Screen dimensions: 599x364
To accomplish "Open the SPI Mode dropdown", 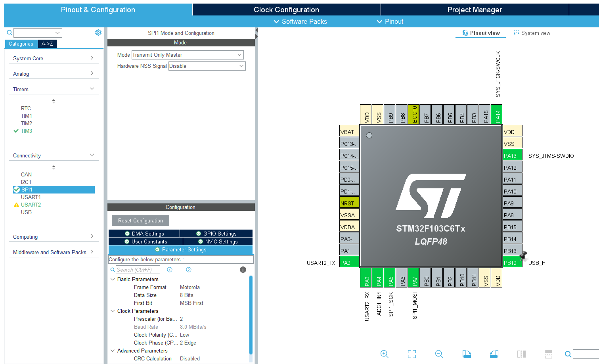I will point(187,55).
